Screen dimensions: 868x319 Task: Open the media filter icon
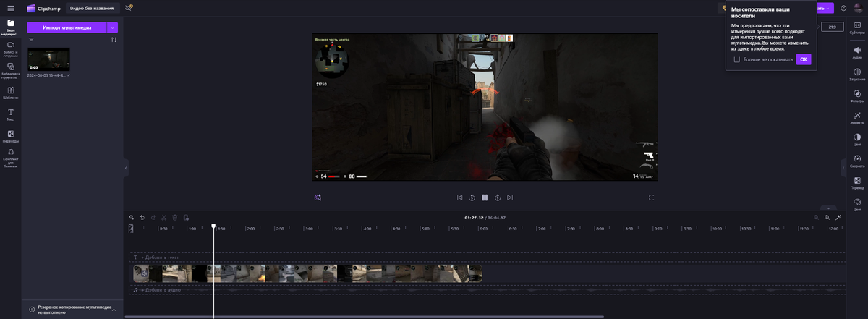(31, 40)
